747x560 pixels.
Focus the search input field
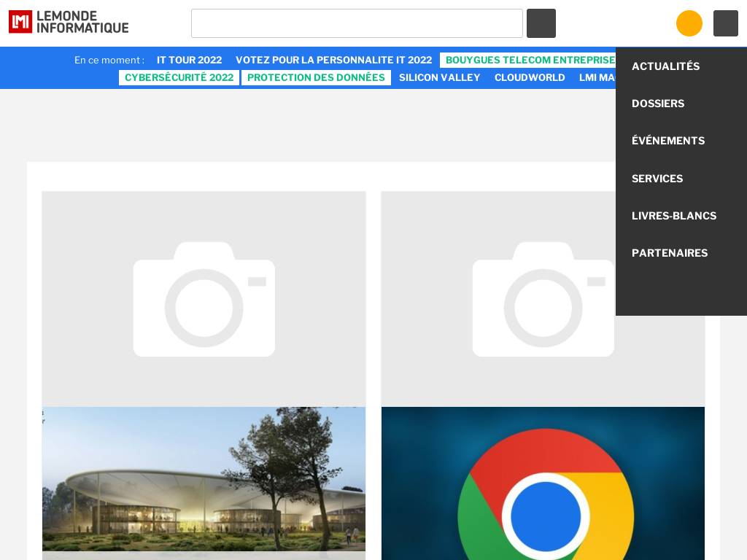click(357, 23)
